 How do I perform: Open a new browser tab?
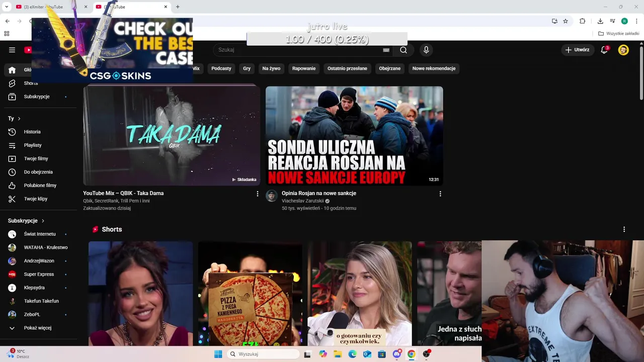point(178,7)
